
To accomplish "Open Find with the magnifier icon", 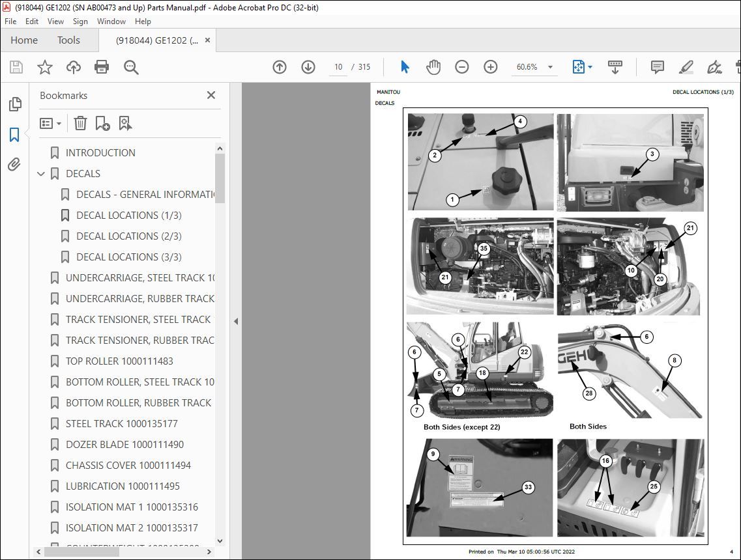I will tap(130, 66).
